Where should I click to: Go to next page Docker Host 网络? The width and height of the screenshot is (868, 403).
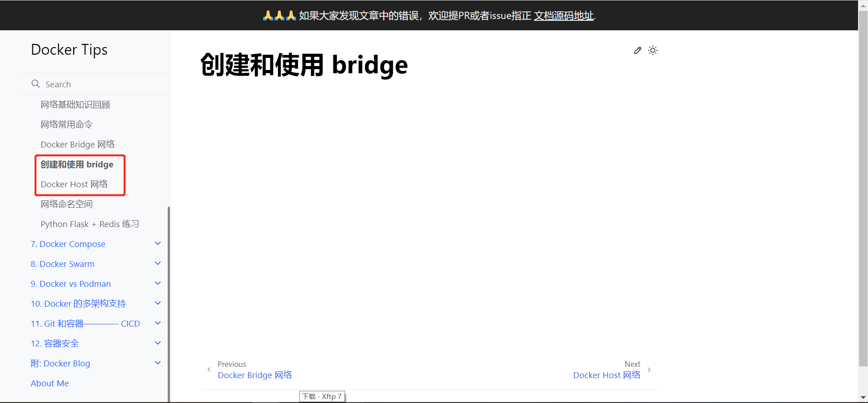pyautogui.click(x=607, y=375)
